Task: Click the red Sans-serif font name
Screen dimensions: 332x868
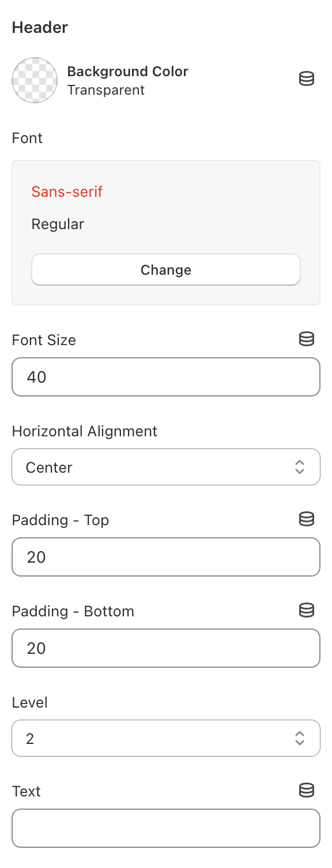Action: [67, 192]
